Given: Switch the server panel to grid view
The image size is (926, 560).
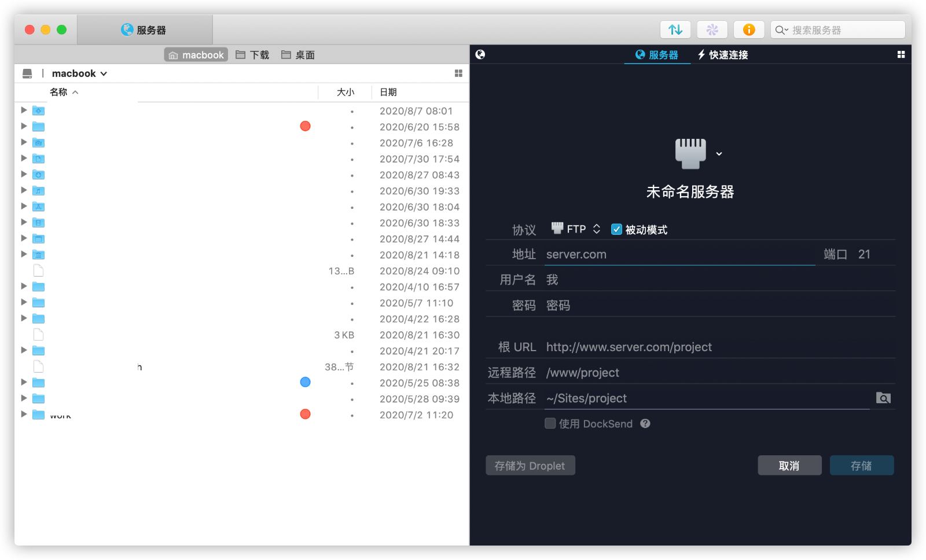Looking at the screenshot, I should tap(901, 54).
